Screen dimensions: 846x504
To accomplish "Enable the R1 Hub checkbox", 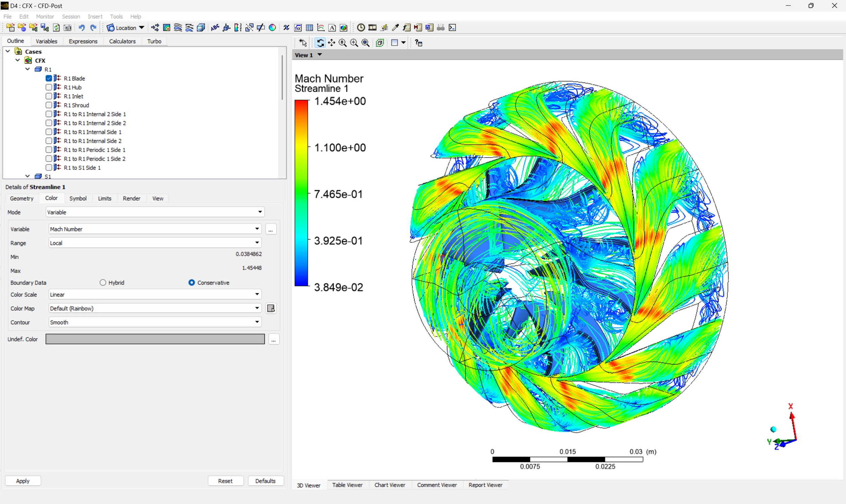I will 49,87.
